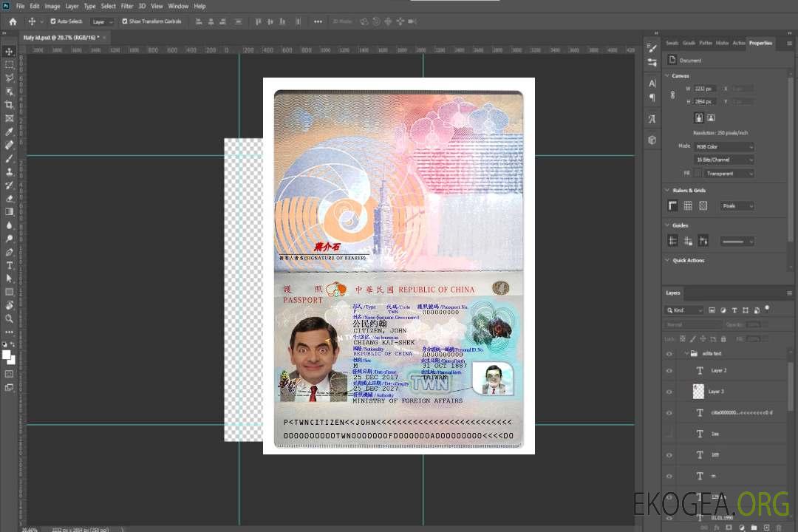Screen dimensions: 798x532
Task: Open the Layers panel menu button
Action: point(789,293)
